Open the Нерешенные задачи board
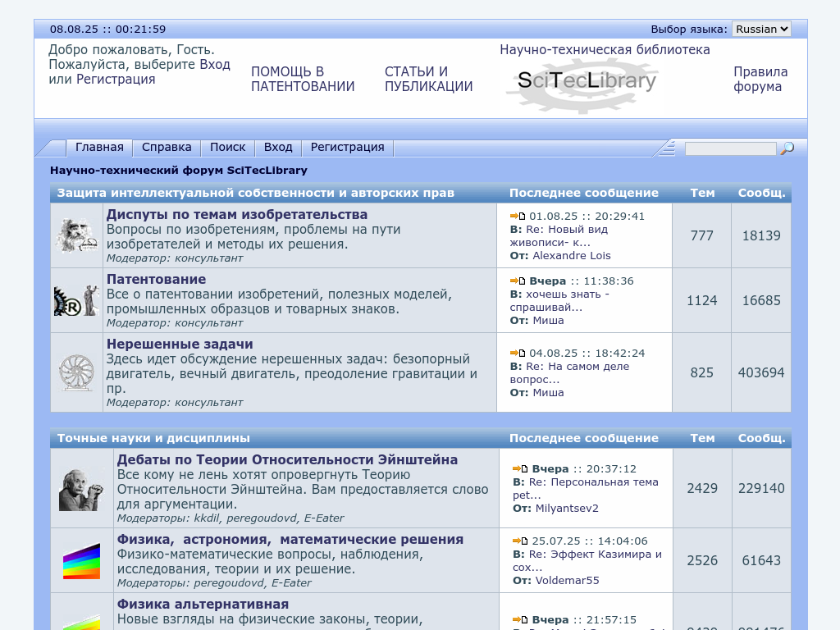The height and width of the screenshot is (630, 840). tap(180, 345)
